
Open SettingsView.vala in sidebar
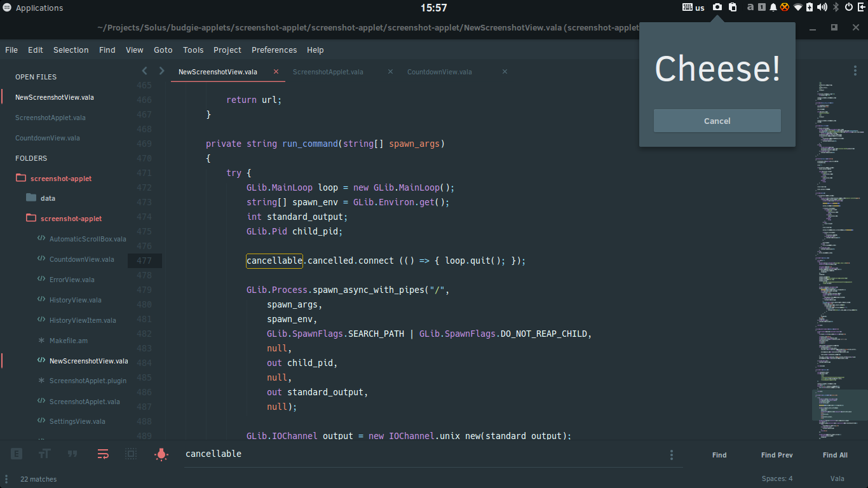tap(78, 421)
